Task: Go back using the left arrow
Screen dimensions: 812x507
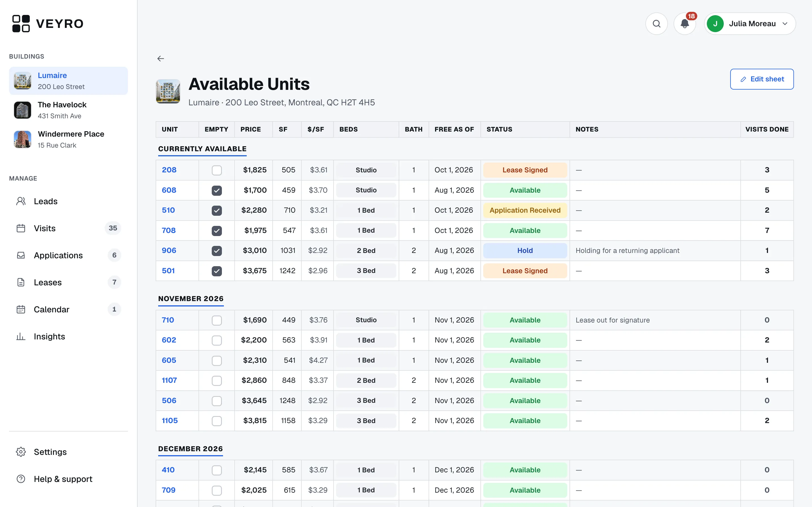Action: (161, 59)
